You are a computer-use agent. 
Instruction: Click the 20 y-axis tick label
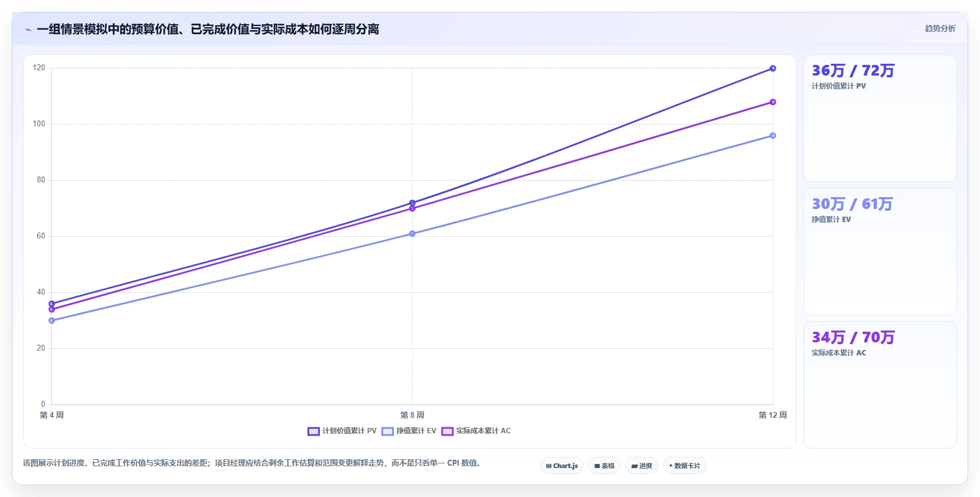[x=41, y=348]
